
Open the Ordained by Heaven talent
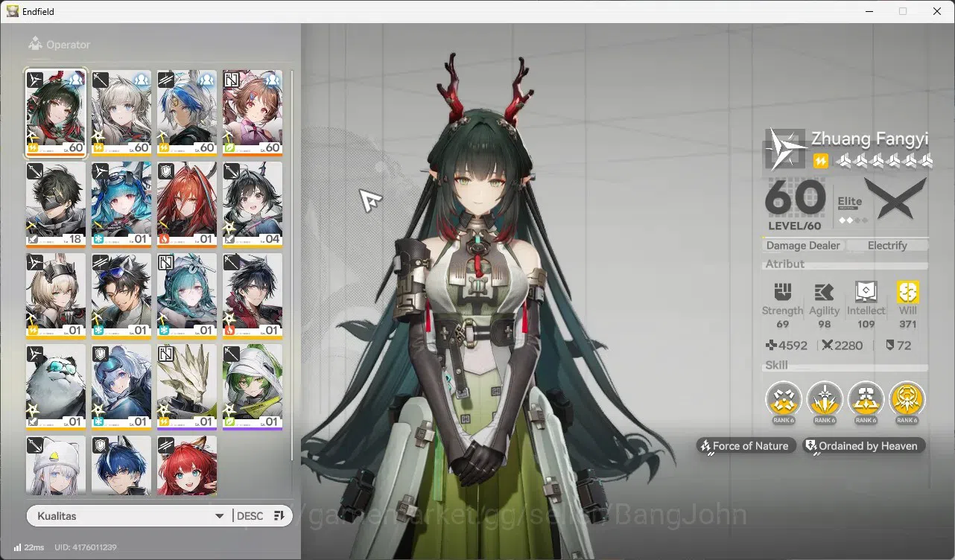[x=864, y=446]
